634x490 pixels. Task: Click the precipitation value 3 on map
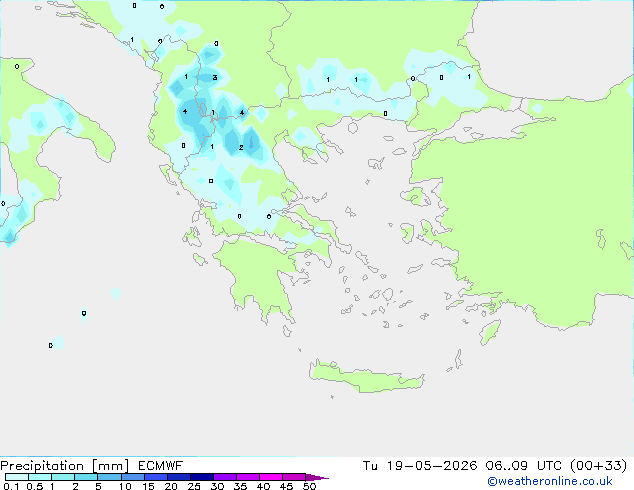point(215,78)
